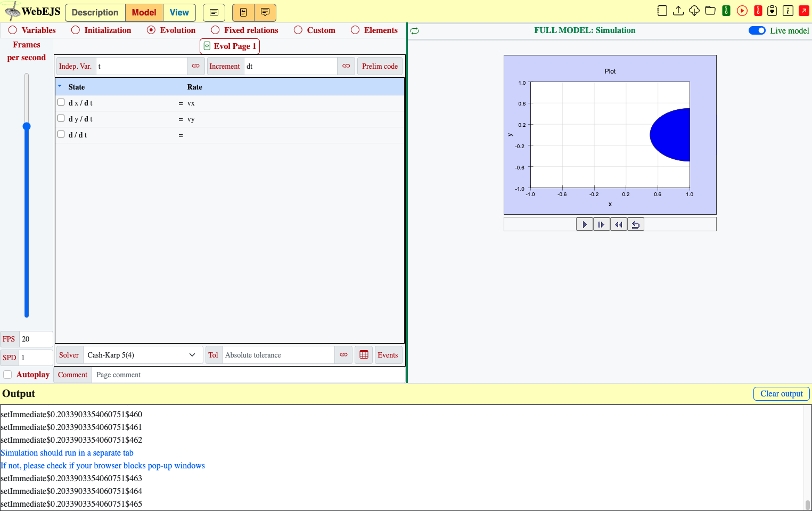Select the Initialization radio button
The height and width of the screenshot is (511, 812).
click(76, 30)
